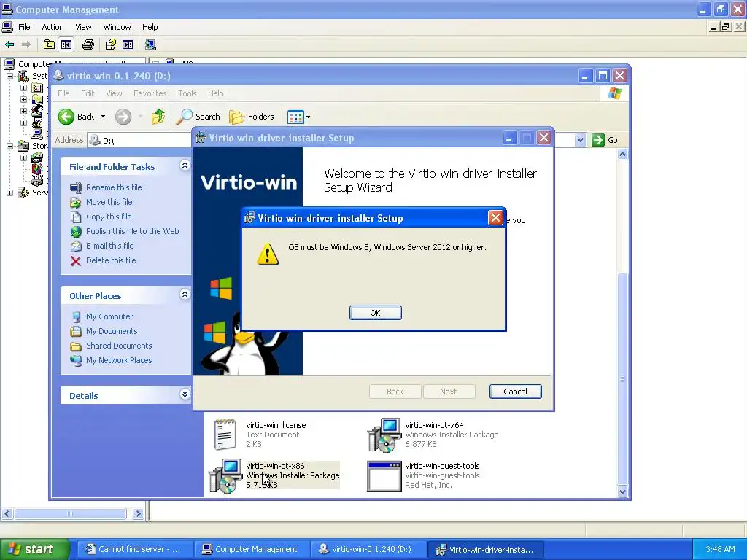Click Search in the Explorer toolbar
The image size is (747, 560).
click(x=198, y=117)
